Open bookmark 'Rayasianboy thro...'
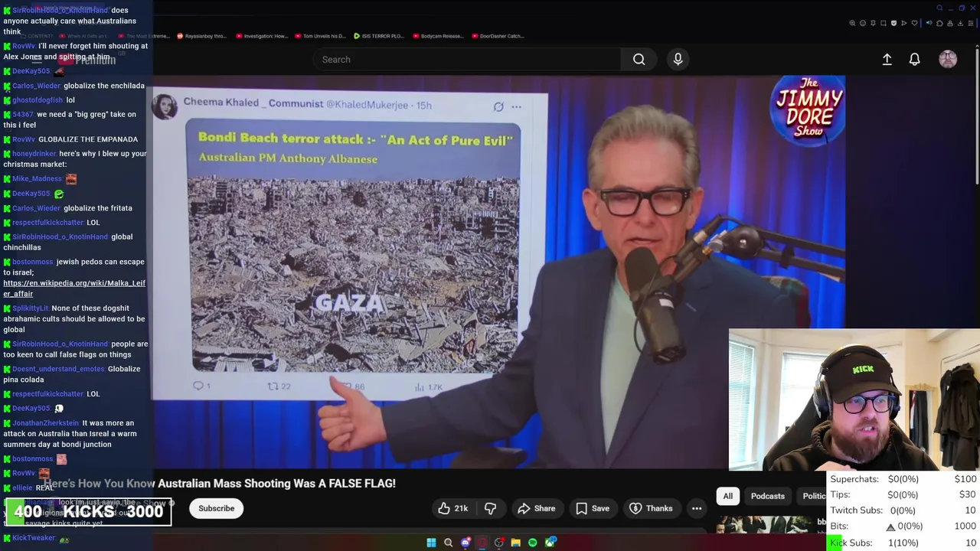Image resolution: width=980 pixels, height=551 pixels. (x=201, y=36)
